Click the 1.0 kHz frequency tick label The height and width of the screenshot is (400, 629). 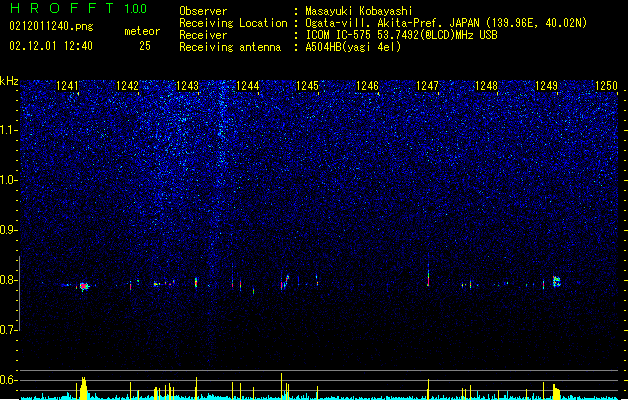click(9, 180)
